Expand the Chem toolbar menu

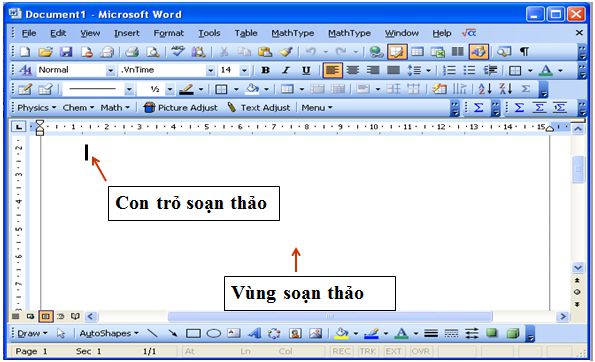pyautogui.click(x=78, y=108)
